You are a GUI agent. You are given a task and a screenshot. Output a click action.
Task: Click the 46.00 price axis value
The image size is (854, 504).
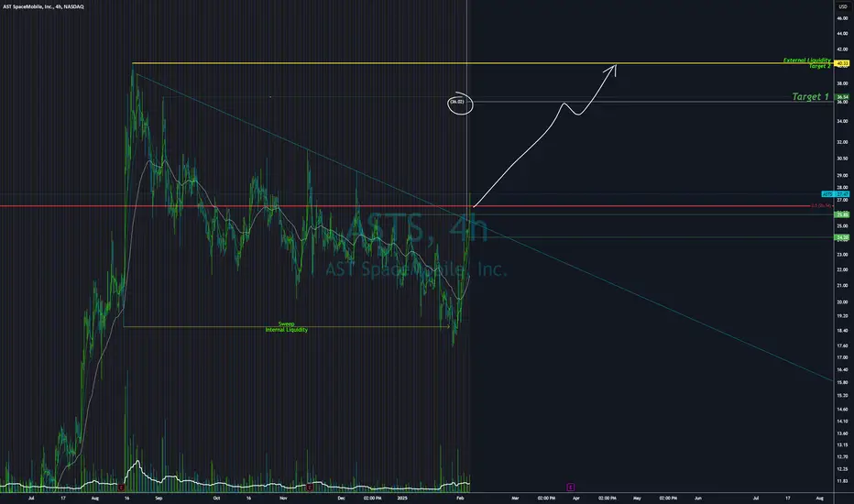pyautogui.click(x=842, y=18)
